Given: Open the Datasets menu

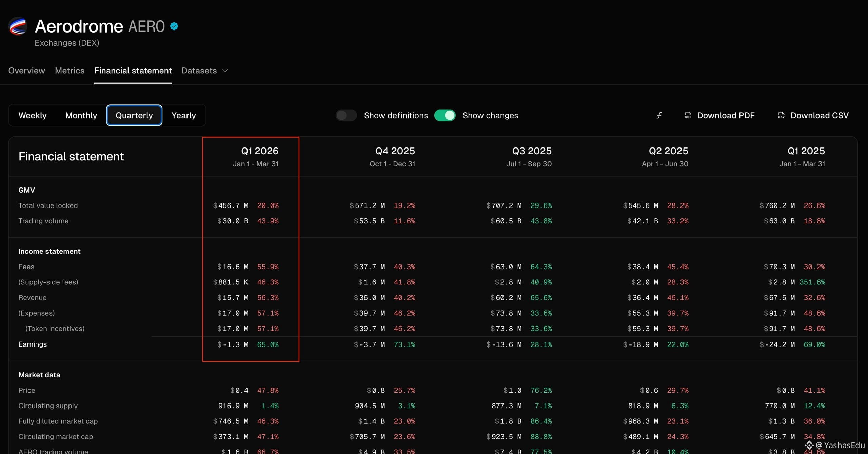Looking at the screenshot, I should [204, 71].
